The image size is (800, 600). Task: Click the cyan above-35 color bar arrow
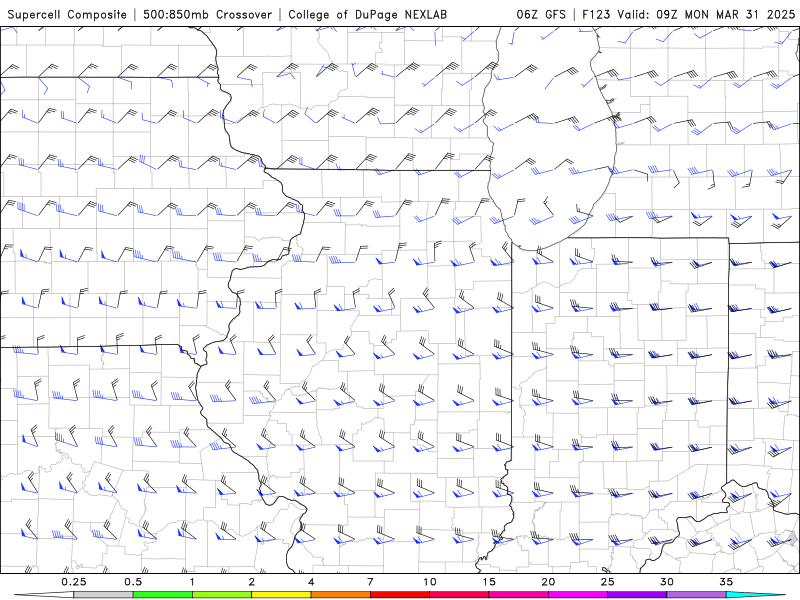756,595
